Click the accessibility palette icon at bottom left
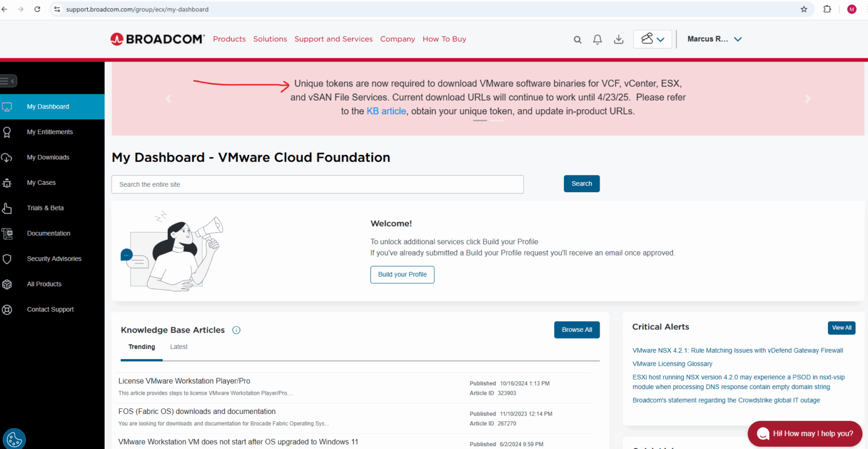This screenshot has width=868, height=449. [14, 439]
